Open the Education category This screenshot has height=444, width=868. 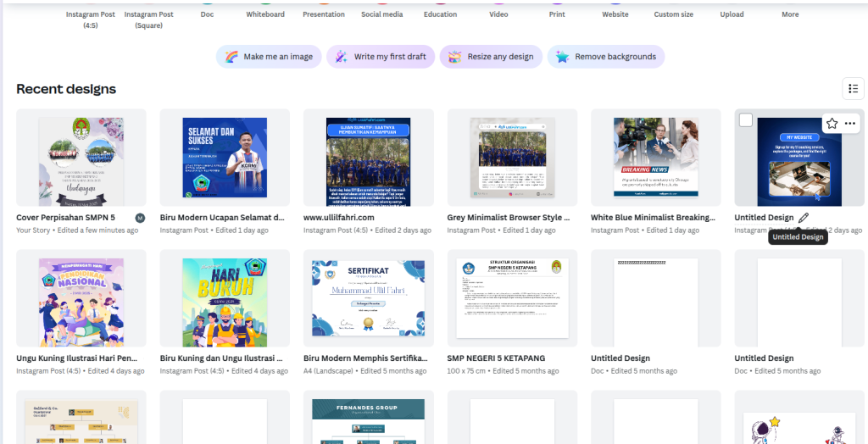(440, 14)
